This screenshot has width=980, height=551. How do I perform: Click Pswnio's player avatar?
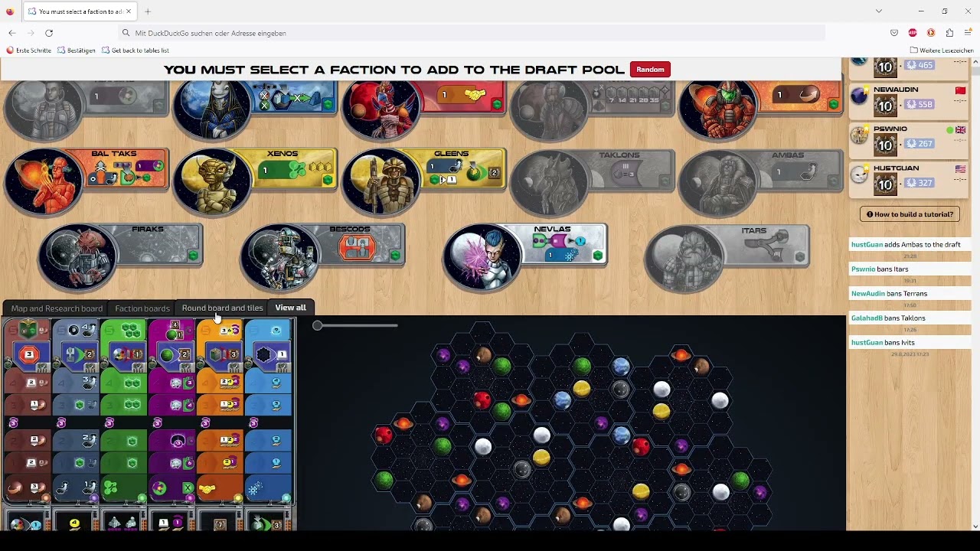(x=860, y=135)
